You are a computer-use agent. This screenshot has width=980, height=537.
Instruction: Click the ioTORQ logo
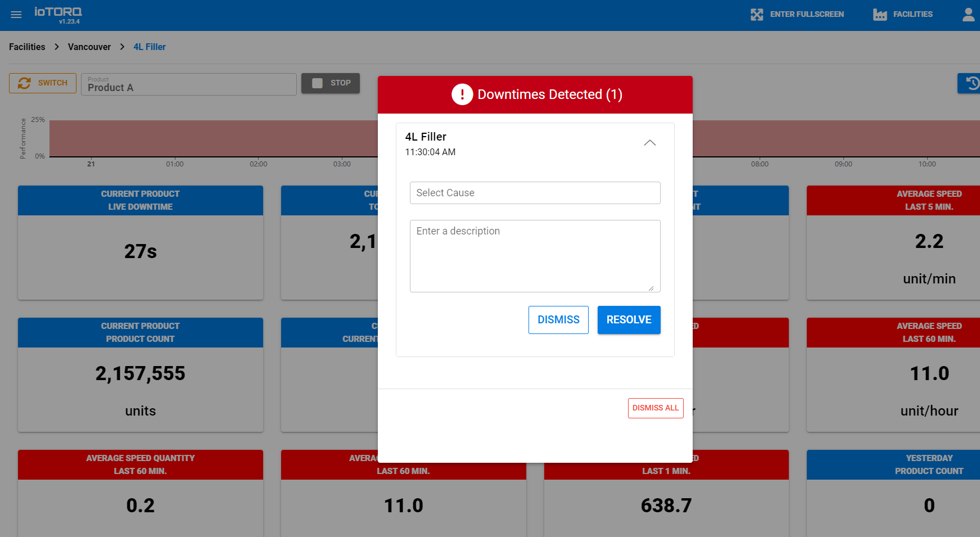(58, 11)
